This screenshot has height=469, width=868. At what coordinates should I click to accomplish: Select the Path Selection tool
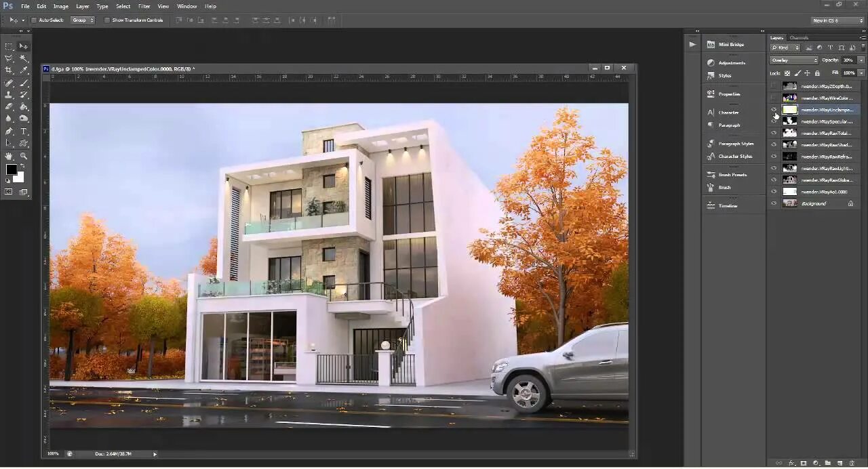point(9,142)
